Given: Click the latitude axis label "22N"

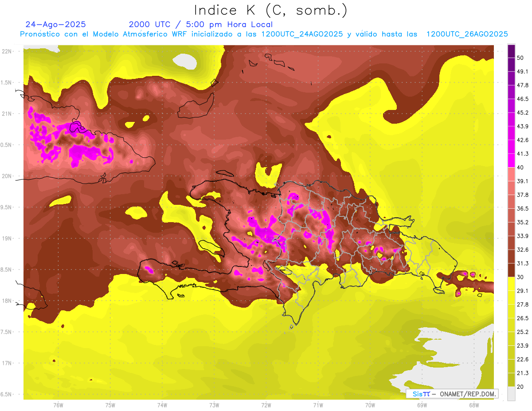Looking at the screenshot, I should point(7,51).
